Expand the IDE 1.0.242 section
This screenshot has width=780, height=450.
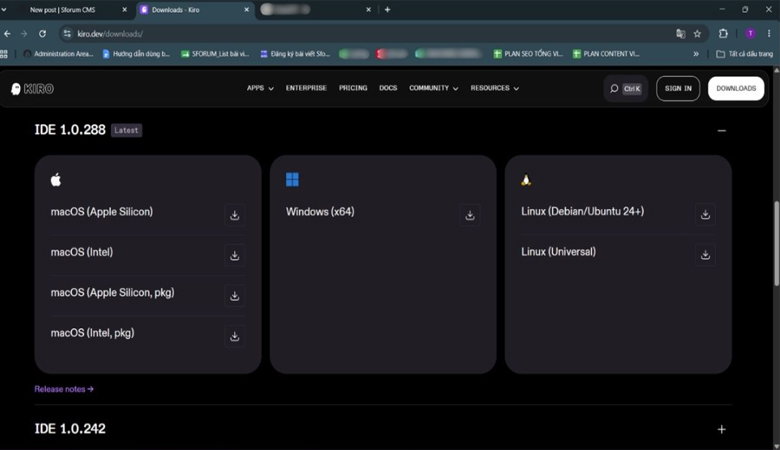[x=722, y=429]
